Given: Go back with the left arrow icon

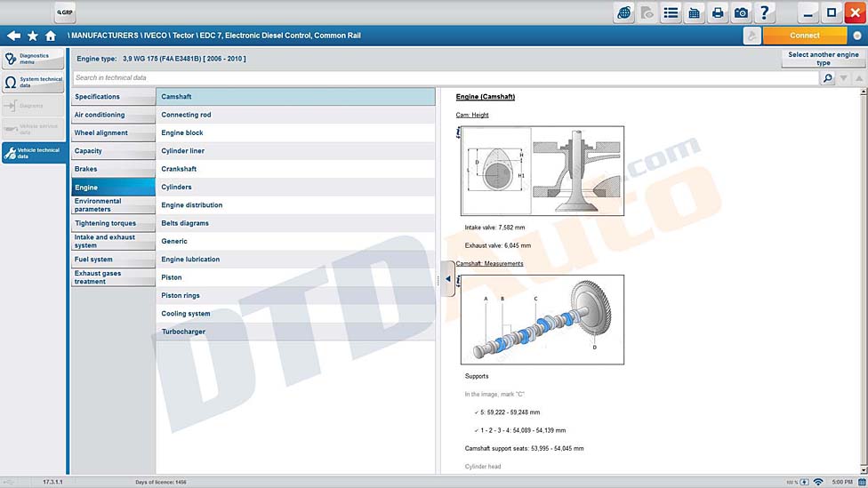Looking at the screenshot, I should pos(14,36).
